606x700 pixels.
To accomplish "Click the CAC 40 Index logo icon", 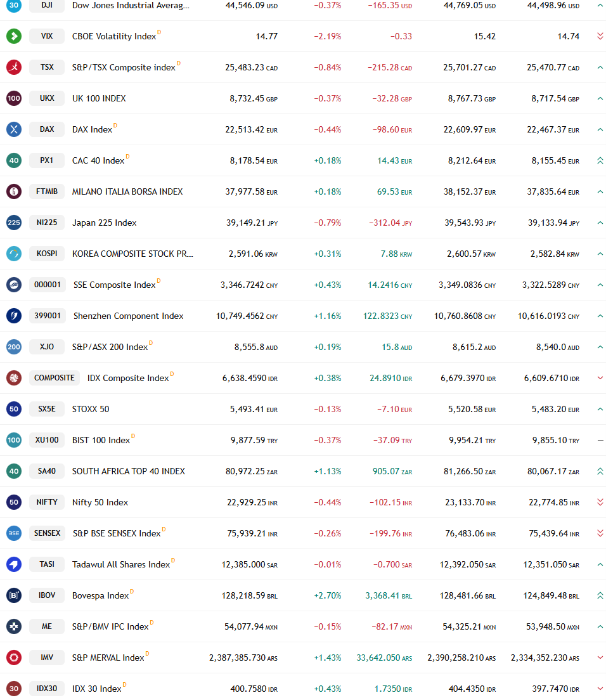I will pos(14,160).
